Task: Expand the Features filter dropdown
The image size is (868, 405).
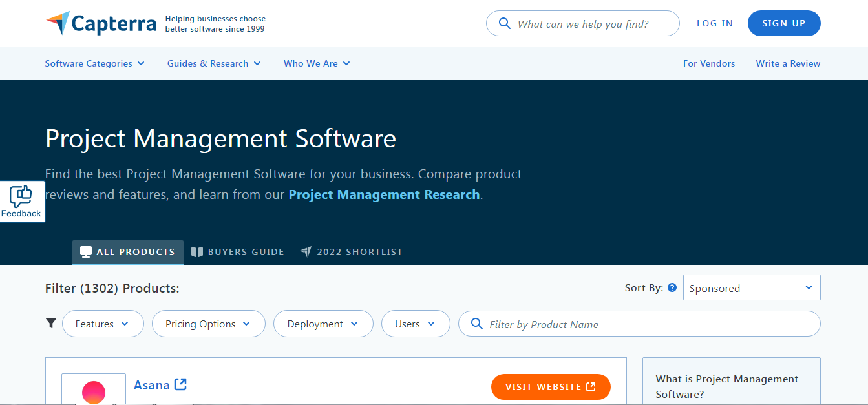Action: [103, 324]
